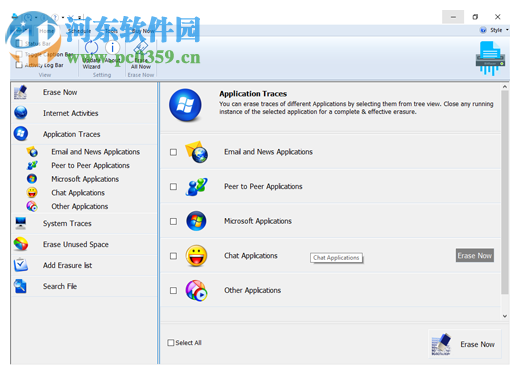Click the Style help icon
The width and height of the screenshot is (527, 371).
point(483,30)
